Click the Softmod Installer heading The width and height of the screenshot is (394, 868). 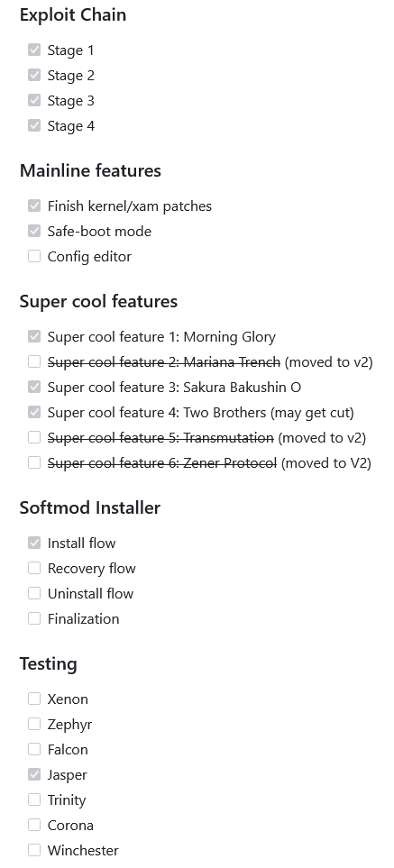[x=89, y=507]
